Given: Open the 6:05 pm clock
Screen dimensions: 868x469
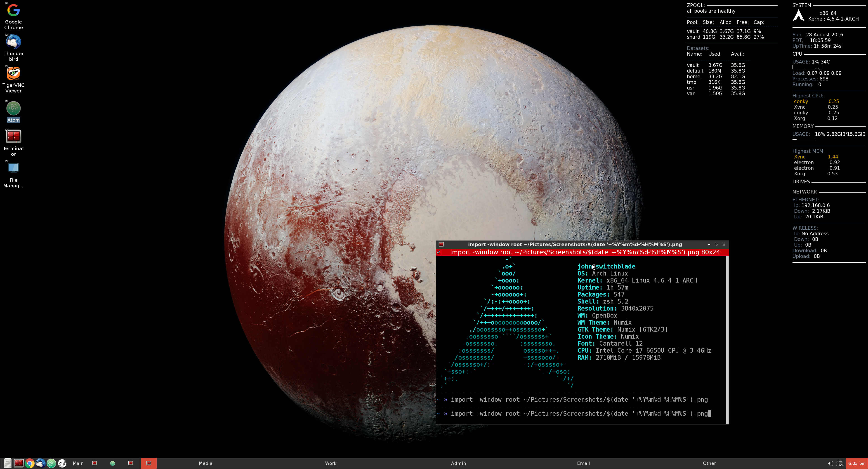Looking at the screenshot, I should [x=856, y=463].
